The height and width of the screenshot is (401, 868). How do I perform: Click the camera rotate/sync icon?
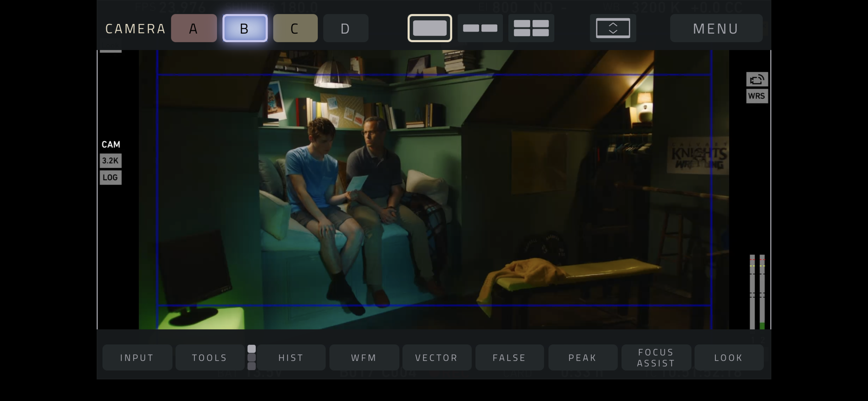click(x=757, y=80)
